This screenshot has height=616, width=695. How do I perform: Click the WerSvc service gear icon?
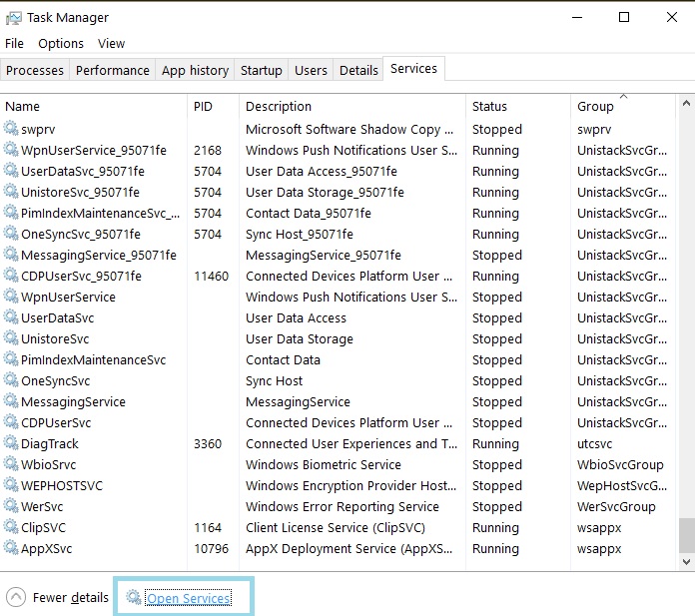[x=11, y=506]
